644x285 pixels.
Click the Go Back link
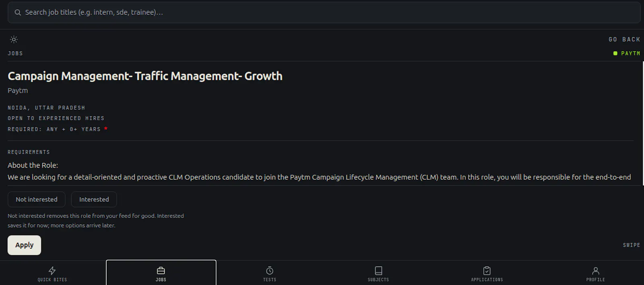pos(624,39)
